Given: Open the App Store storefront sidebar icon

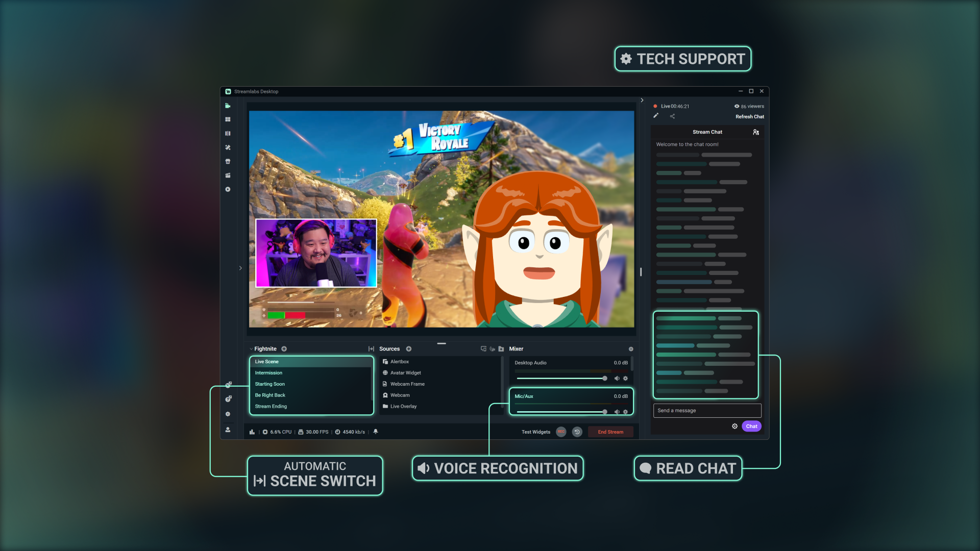Looking at the screenshot, I should click(x=228, y=161).
